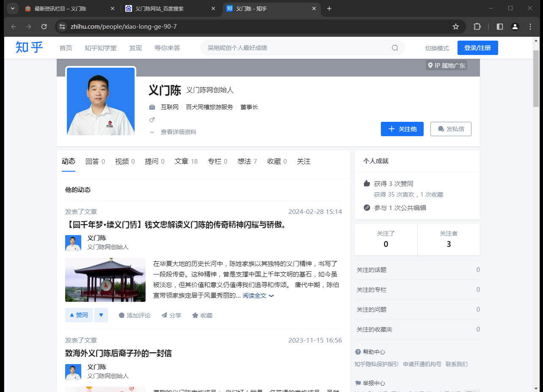
Task: Click the search magnifier icon in Zhihu header
Action: [x=395, y=48]
